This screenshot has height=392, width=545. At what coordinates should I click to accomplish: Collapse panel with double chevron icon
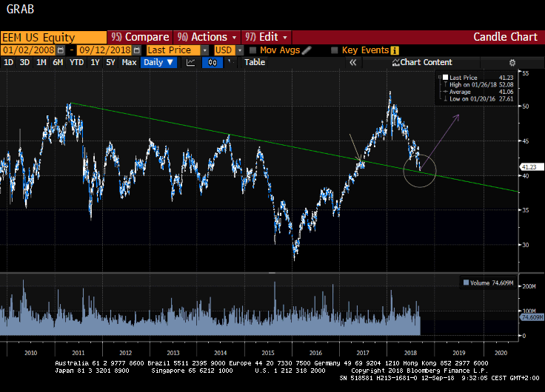[352, 62]
